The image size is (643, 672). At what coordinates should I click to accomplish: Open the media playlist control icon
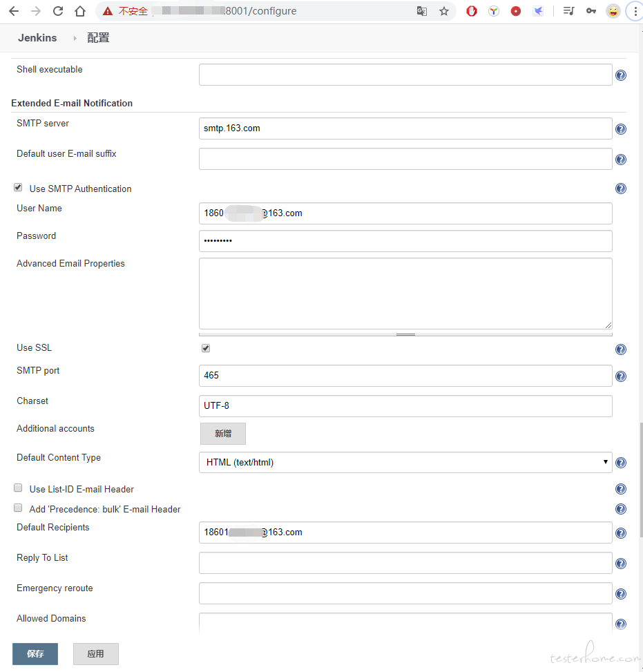click(x=569, y=11)
